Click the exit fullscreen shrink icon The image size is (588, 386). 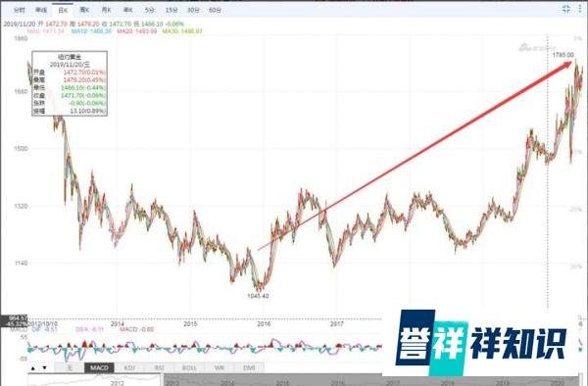click(x=566, y=9)
